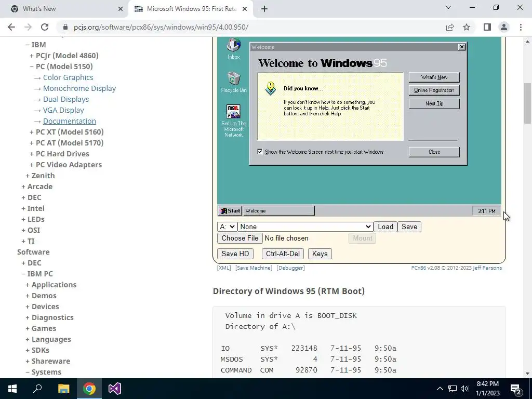Collapse PC (Model 5150)
532x399 pixels.
61,66
